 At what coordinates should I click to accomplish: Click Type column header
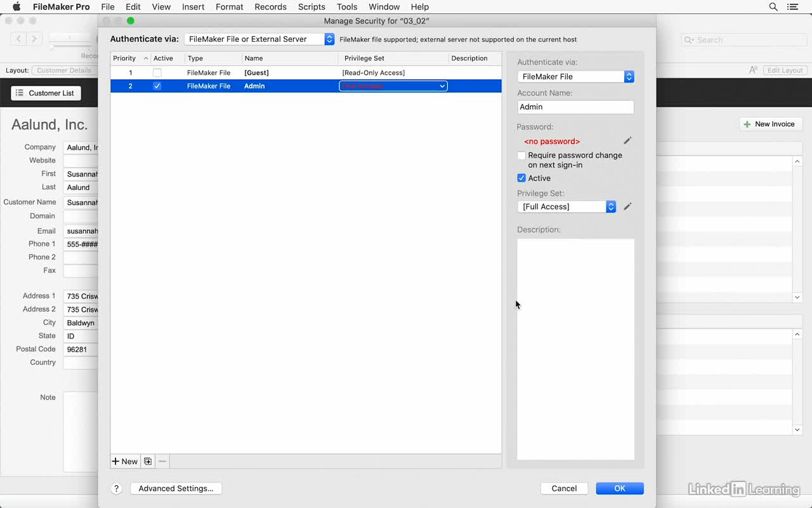(213, 58)
